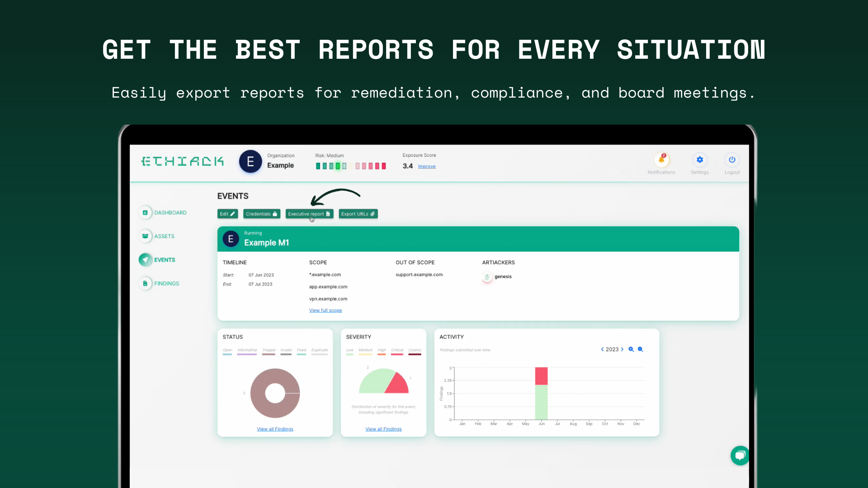
Task: Toggle the Low severity legend filter
Action: click(349, 351)
